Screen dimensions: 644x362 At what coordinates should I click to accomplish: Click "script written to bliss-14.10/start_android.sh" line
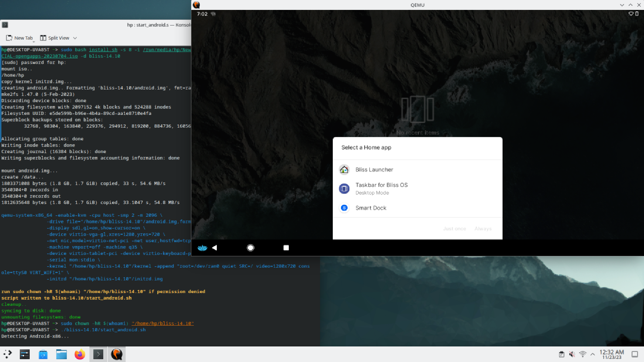pos(66,298)
